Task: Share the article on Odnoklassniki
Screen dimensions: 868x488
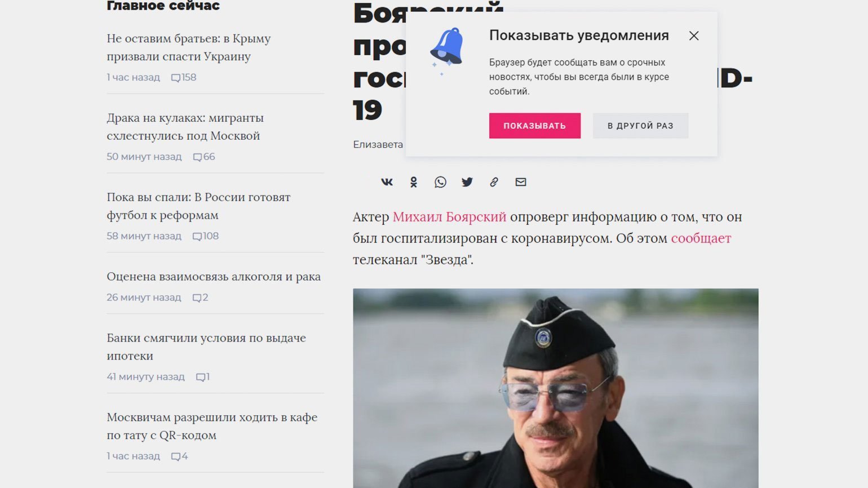Action: pyautogui.click(x=414, y=182)
